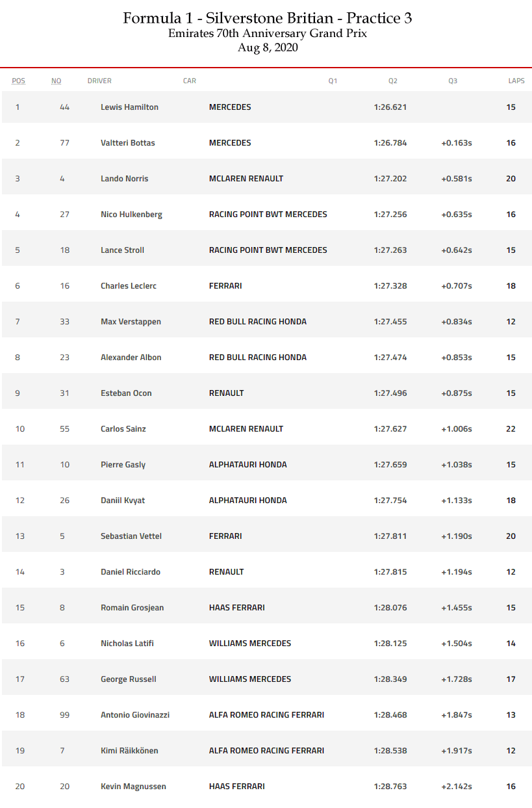
Task: Open Charles Leclerc driver entry
Action: pos(129,286)
